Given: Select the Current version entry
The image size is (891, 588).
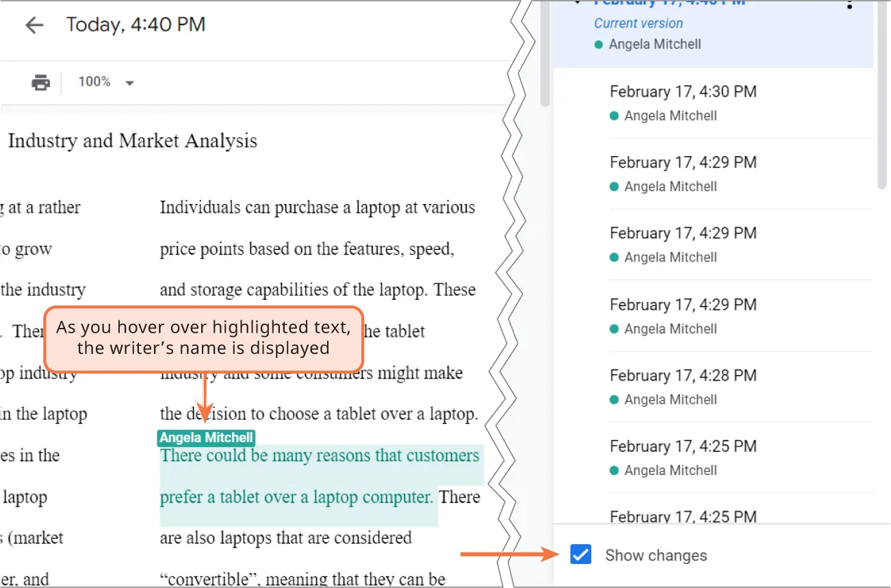Looking at the screenshot, I should click(x=638, y=23).
